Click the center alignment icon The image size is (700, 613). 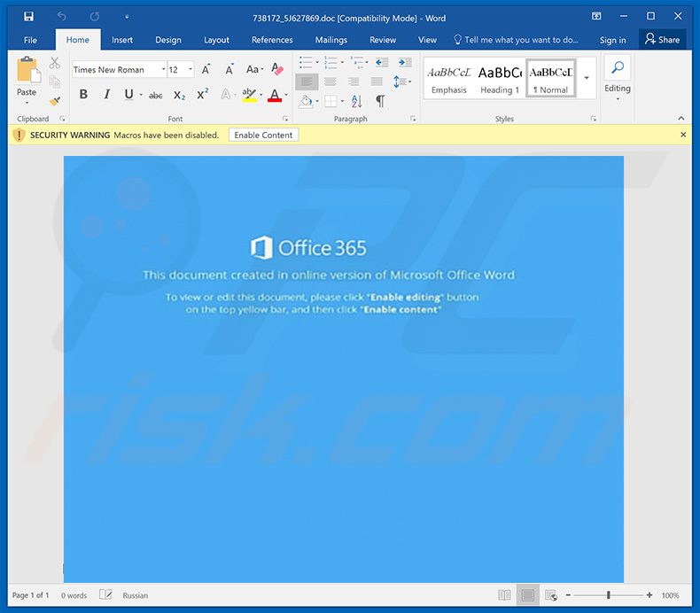(x=331, y=81)
